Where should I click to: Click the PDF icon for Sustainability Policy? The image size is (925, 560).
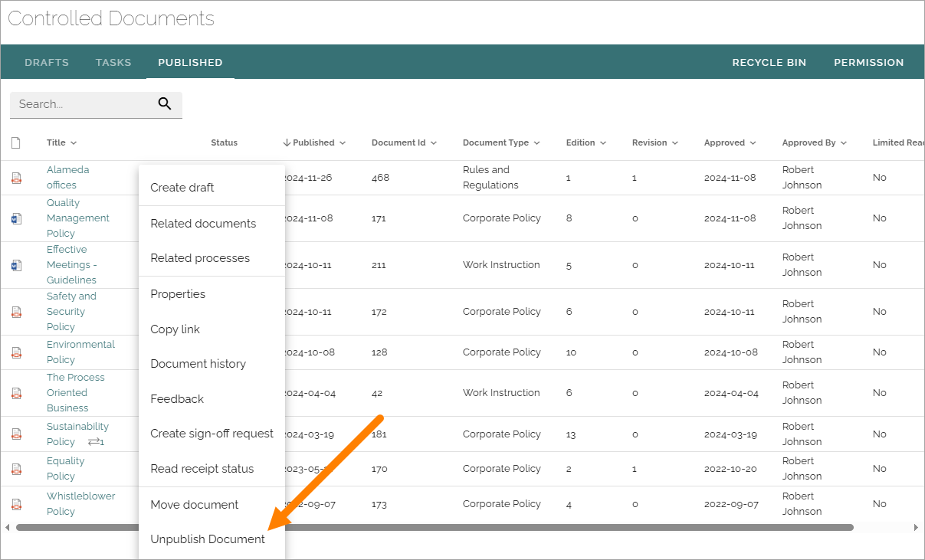16,434
